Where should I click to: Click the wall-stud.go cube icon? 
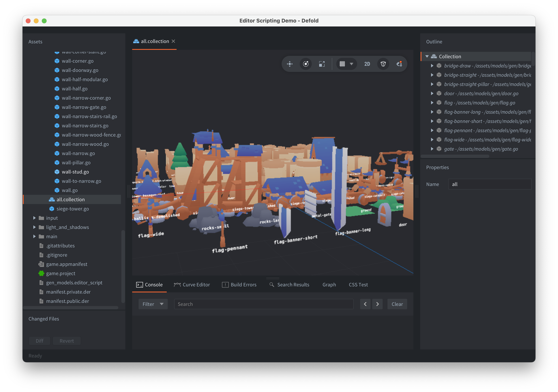pyautogui.click(x=57, y=172)
